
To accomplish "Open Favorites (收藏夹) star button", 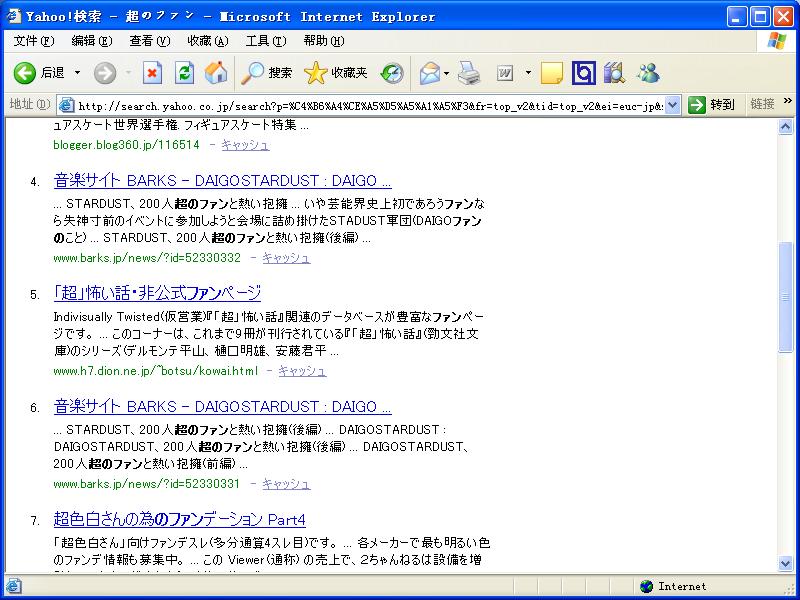I will pyautogui.click(x=335, y=73).
